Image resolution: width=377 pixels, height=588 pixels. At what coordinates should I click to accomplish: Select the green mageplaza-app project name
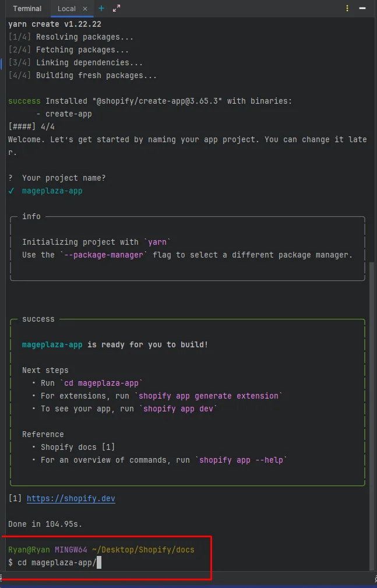click(x=51, y=191)
